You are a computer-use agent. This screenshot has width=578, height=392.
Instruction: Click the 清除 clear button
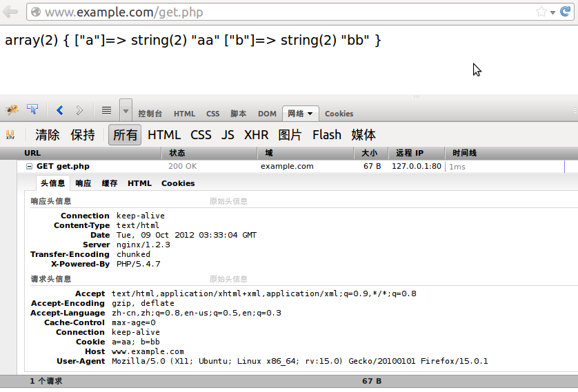coord(48,135)
